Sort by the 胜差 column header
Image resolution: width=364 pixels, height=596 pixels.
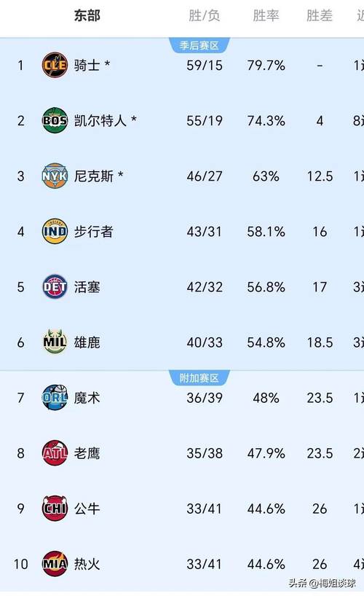point(320,15)
